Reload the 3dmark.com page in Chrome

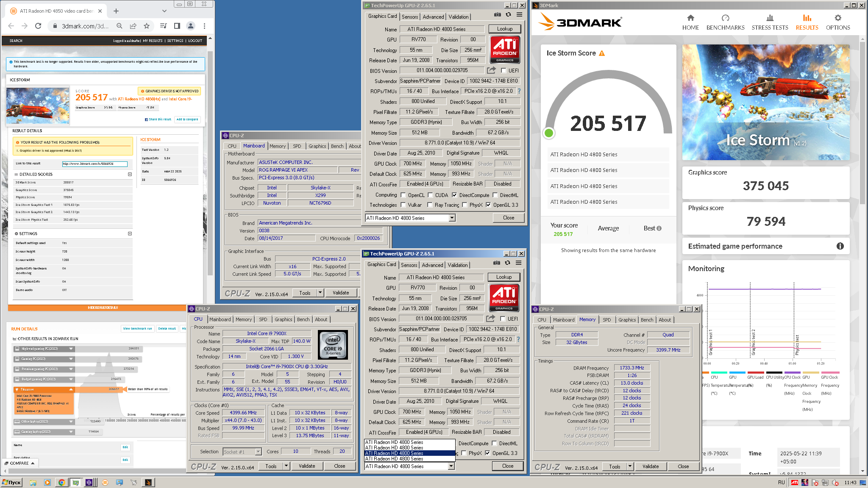pos(38,26)
